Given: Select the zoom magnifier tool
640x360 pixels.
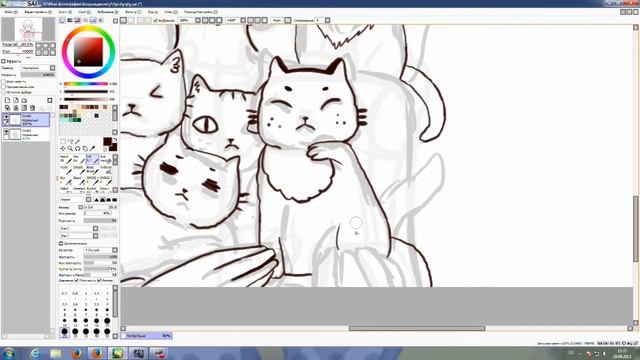Looking at the screenshot, I should point(70,149).
